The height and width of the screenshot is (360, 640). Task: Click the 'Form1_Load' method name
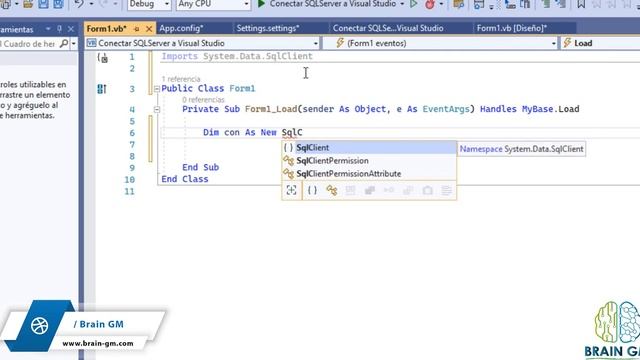click(271, 109)
